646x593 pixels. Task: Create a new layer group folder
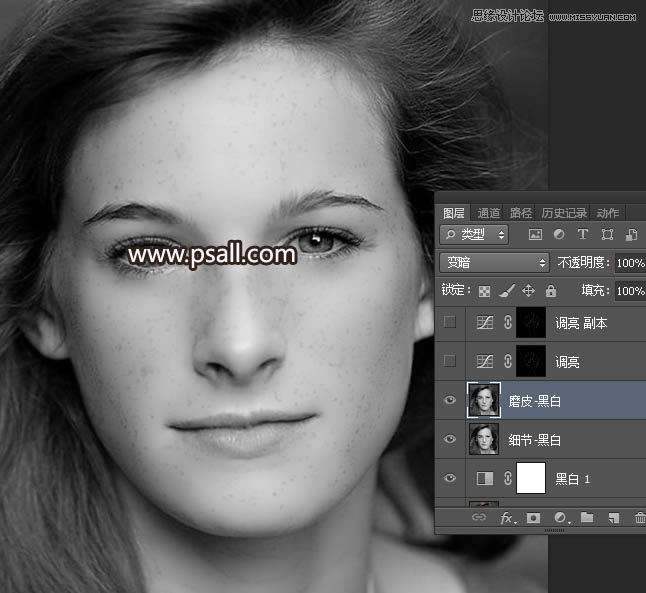587,518
